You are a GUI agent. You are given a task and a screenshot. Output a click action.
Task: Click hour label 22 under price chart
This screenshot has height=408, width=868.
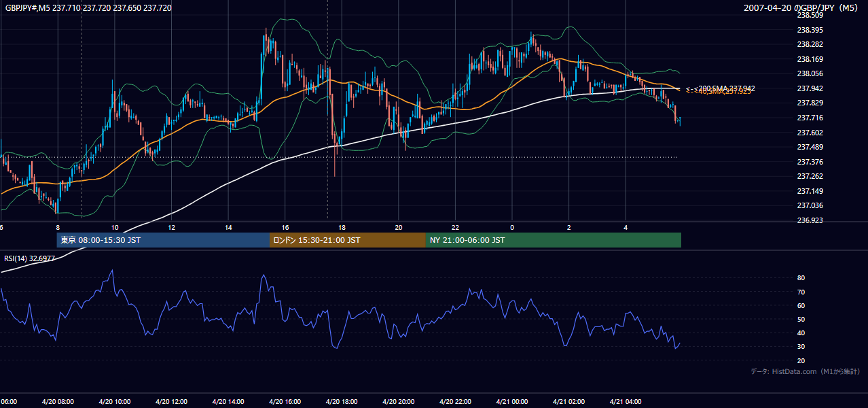(455, 228)
